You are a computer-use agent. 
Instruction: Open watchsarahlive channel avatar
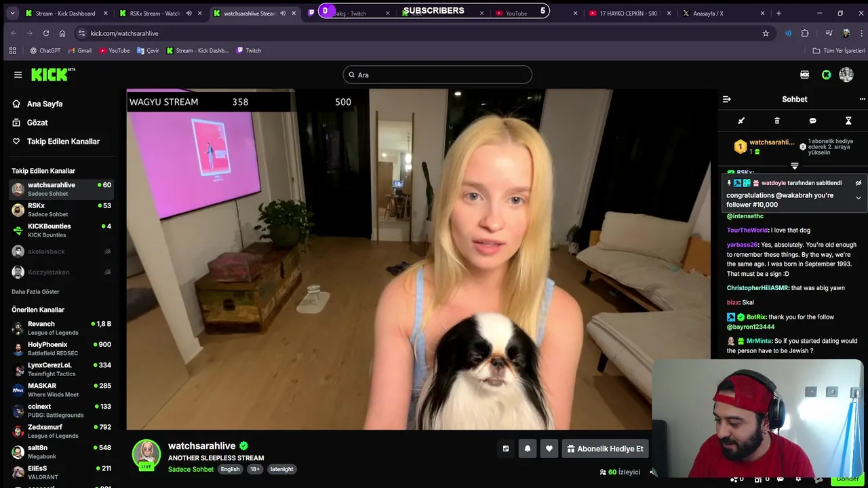pyautogui.click(x=146, y=455)
